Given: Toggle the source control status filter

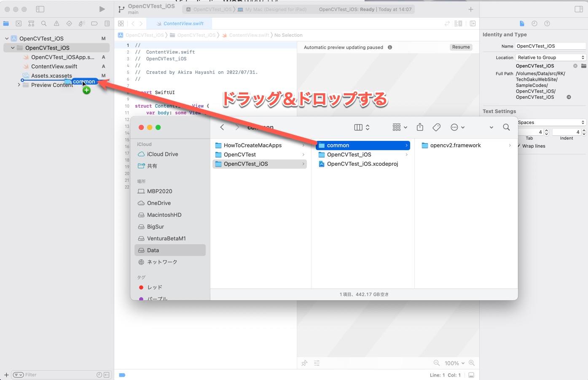Looking at the screenshot, I should click(x=107, y=375).
